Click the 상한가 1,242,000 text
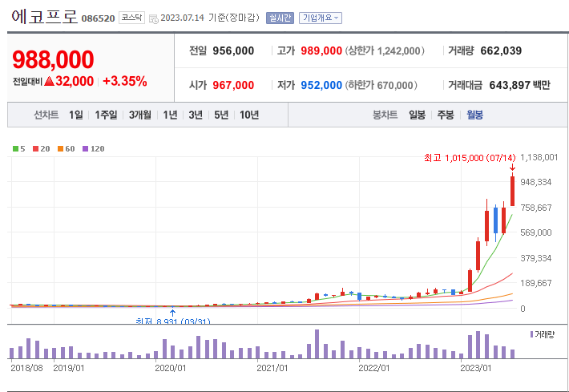Image resolution: width=569 pixels, height=392 pixels. coord(385,51)
